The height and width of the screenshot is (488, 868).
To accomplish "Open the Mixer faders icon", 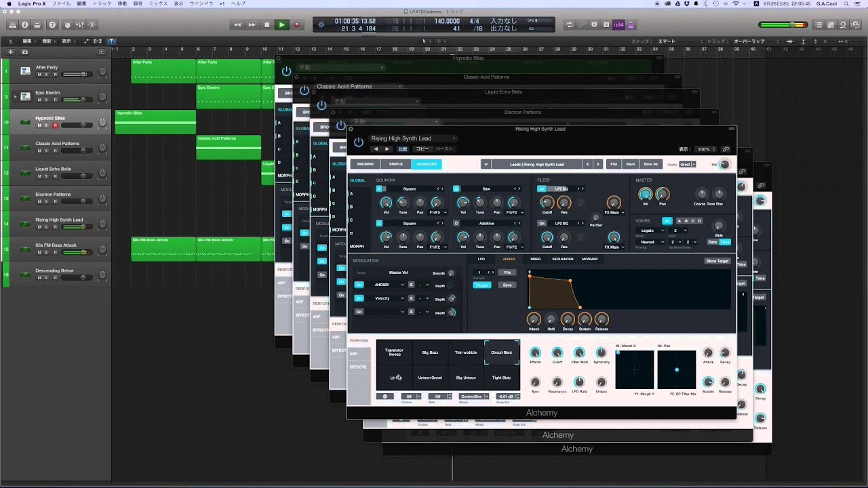I will click(x=80, y=25).
